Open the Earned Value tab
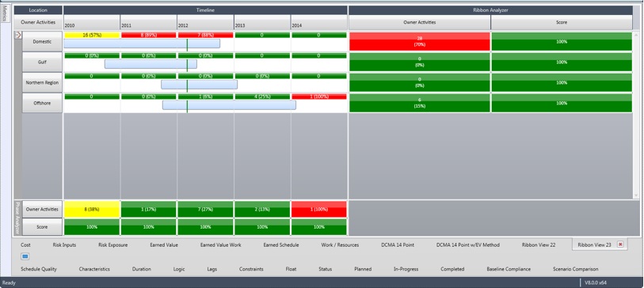This screenshot has height=288, width=644. click(164, 245)
